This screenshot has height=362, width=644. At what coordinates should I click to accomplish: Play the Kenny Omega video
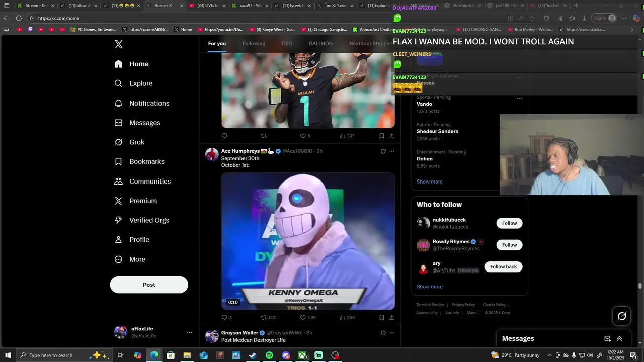(308, 241)
